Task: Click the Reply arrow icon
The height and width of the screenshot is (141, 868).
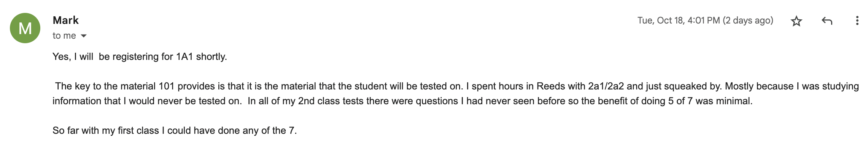Action: tap(827, 21)
